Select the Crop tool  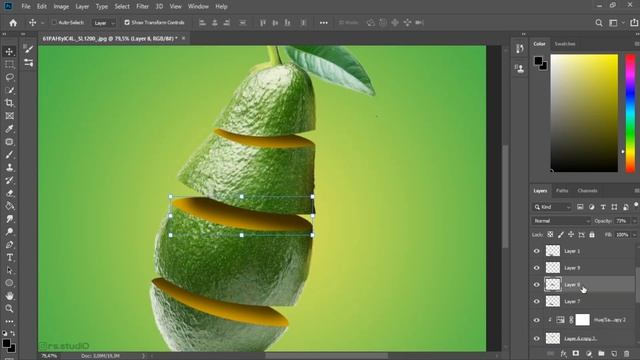pyautogui.click(x=9, y=103)
